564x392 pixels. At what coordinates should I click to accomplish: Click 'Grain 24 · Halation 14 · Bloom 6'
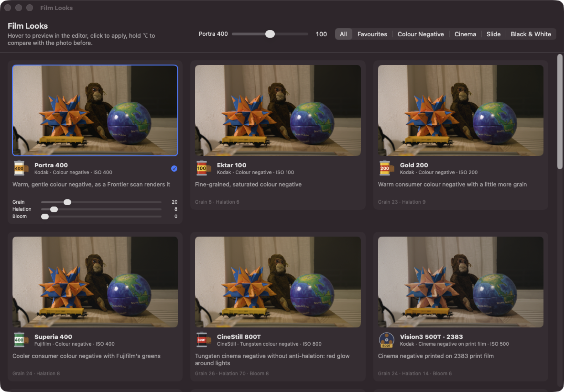point(415,374)
